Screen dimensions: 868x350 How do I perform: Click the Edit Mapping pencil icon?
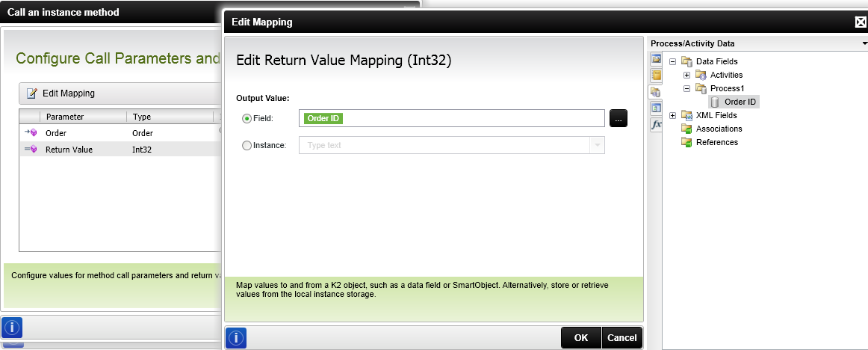point(32,93)
